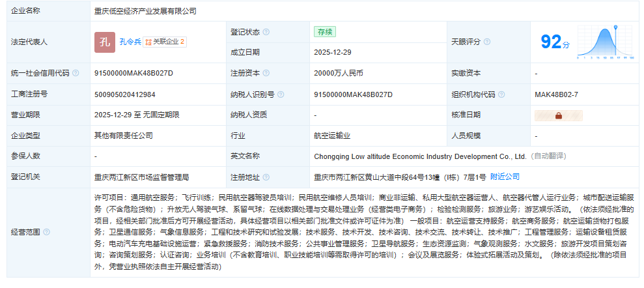Click help icon beside 纳税人识别号

[281, 94]
